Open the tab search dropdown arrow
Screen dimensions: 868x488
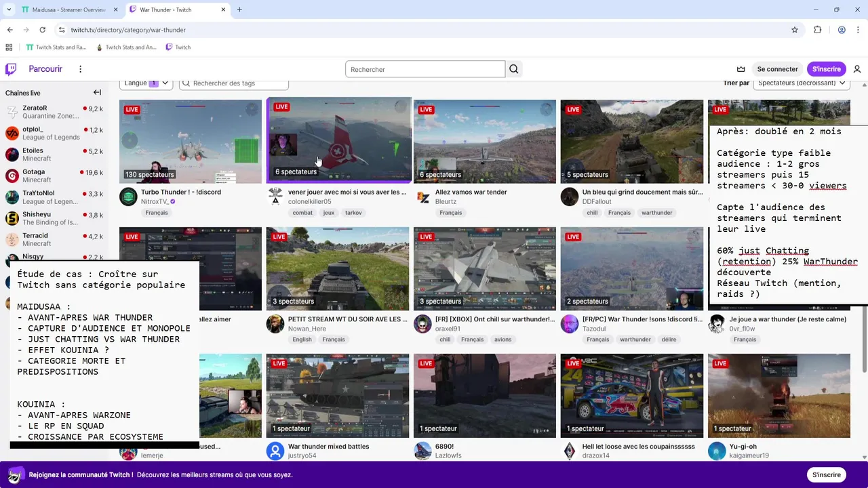9,9
